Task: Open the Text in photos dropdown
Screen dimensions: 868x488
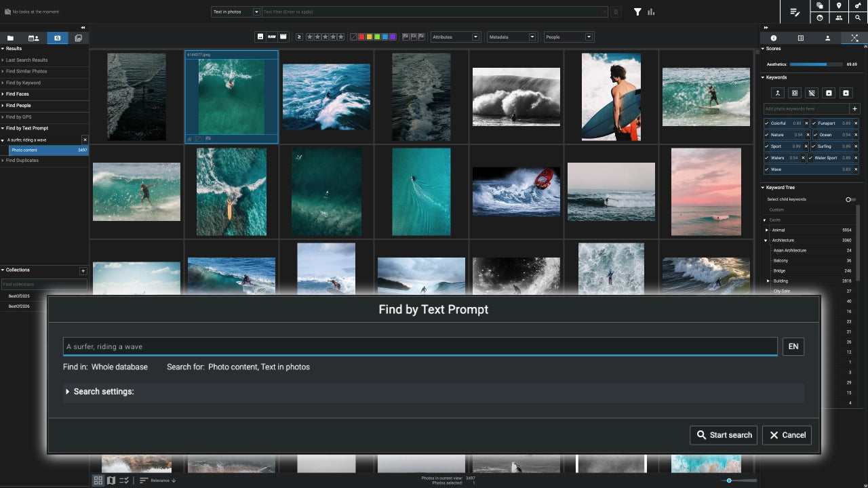Action: pos(235,12)
